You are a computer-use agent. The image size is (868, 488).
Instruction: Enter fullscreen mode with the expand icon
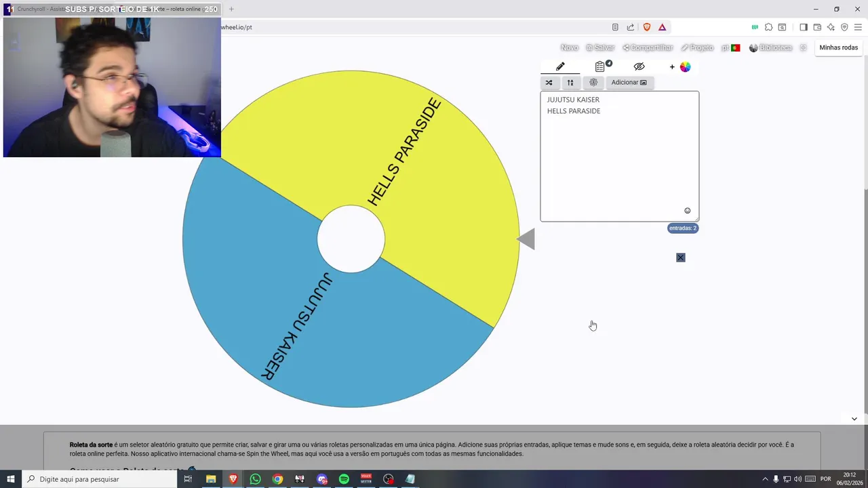(803, 47)
